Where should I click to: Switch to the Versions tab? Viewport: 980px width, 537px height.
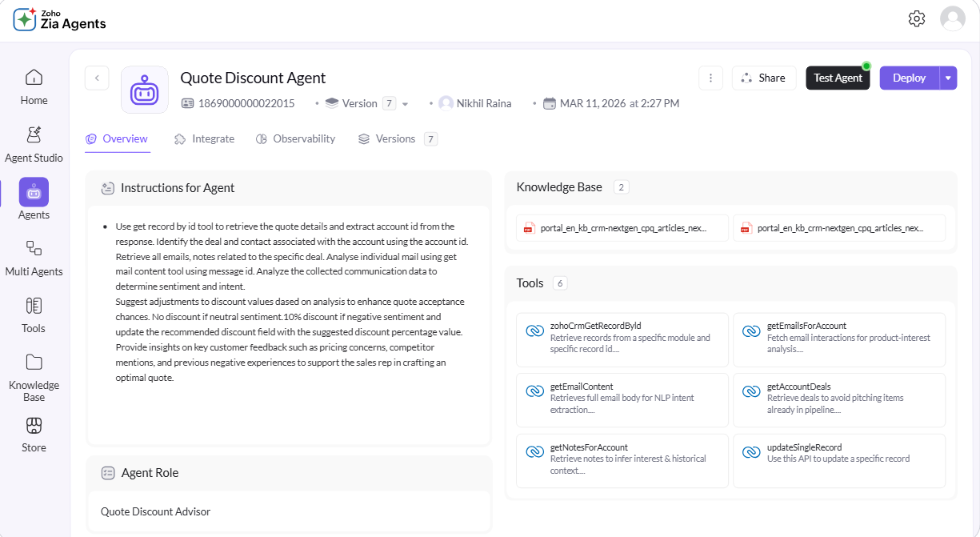[x=398, y=138]
